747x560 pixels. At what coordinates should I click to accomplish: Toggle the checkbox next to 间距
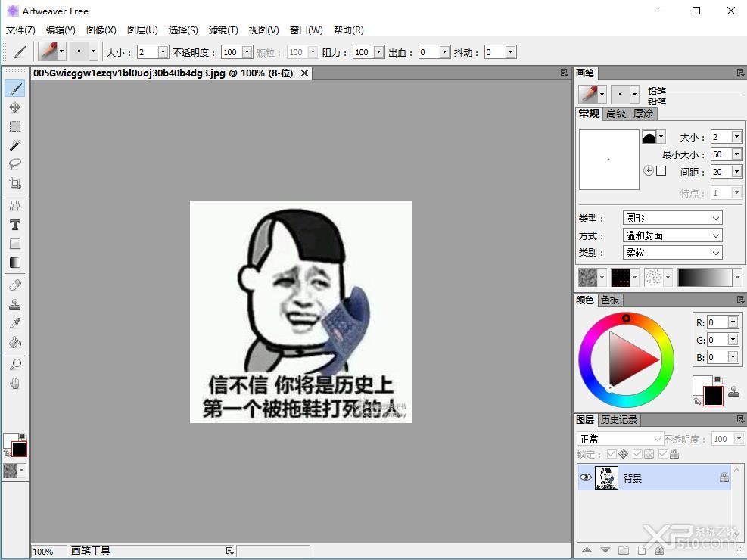pyautogui.click(x=661, y=170)
